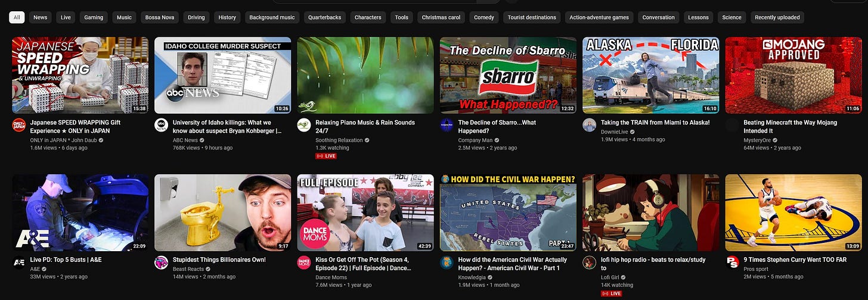Open the Stephen Curry basketball thumbnail
The height and width of the screenshot is (300, 868).
(x=794, y=212)
